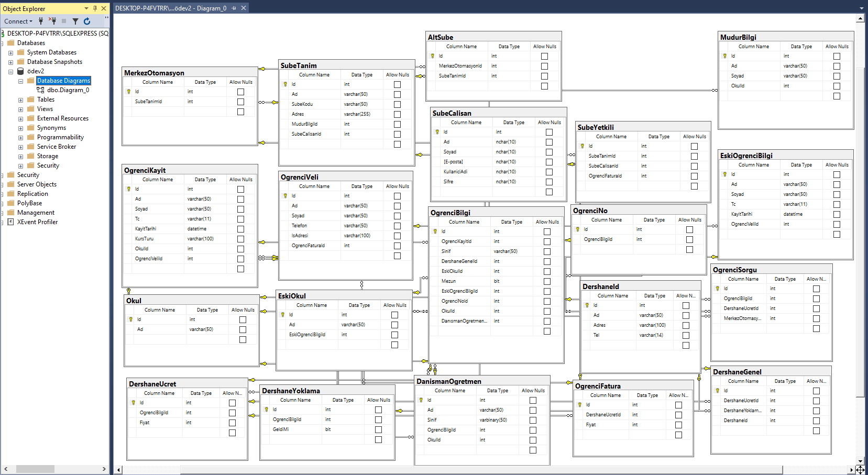
Task: Check Allow Nulls for Adres in SubeTanim
Action: click(x=397, y=114)
